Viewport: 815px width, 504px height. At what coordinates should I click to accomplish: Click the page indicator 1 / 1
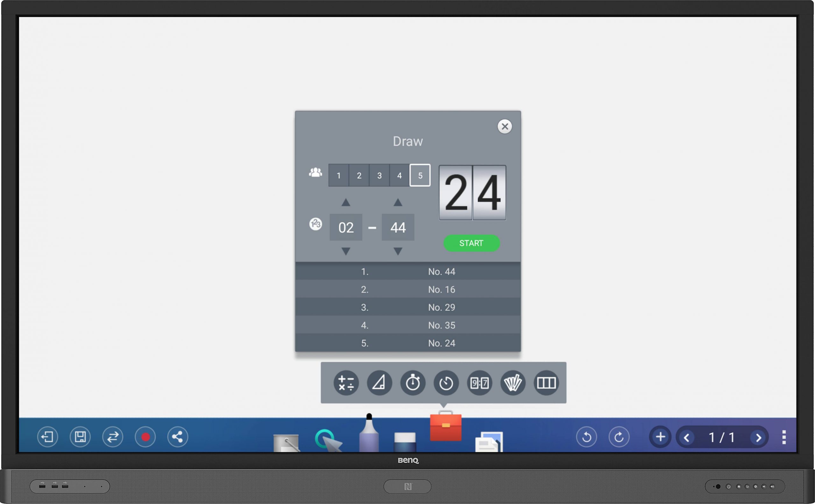(x=722, y=437)
